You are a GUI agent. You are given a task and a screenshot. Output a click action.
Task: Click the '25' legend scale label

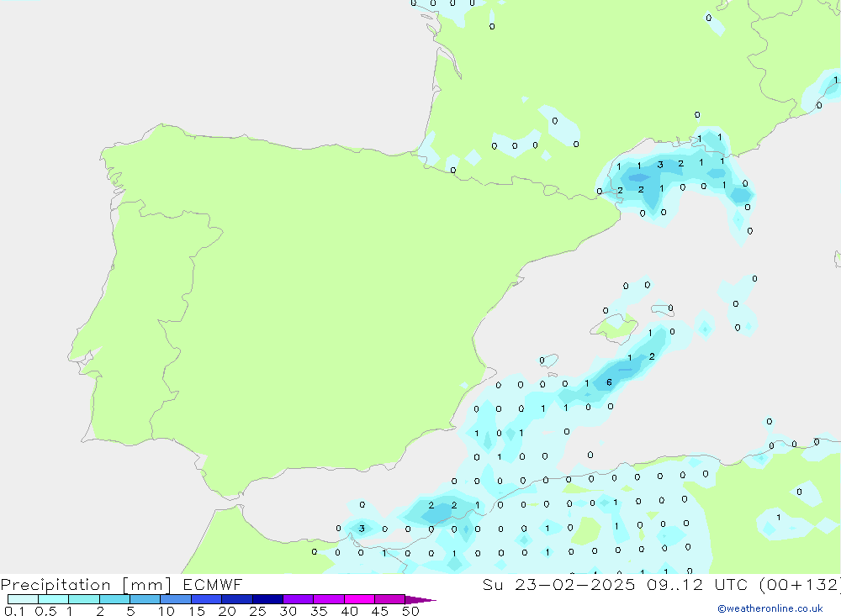pos(257,611)
